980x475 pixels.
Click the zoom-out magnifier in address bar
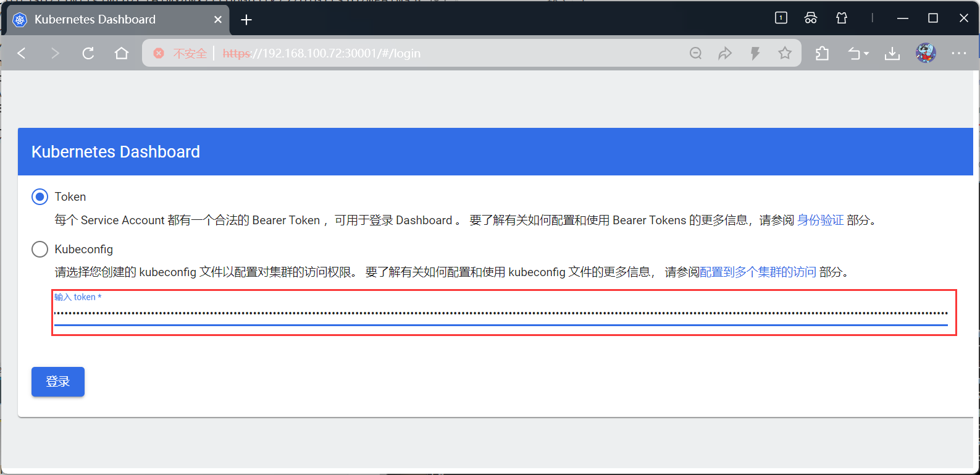pyautogui.click(x=695, y=53)
